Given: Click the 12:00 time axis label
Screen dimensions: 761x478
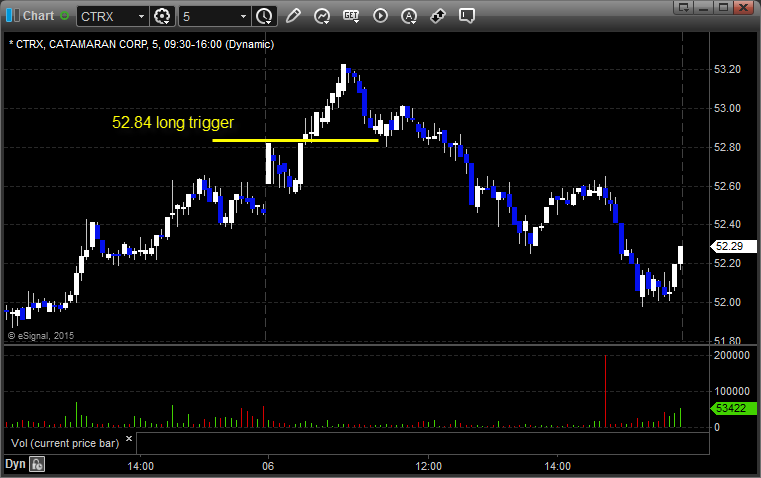Looking at the screenshot, I should pyautogui.click(x=429, y=466).
